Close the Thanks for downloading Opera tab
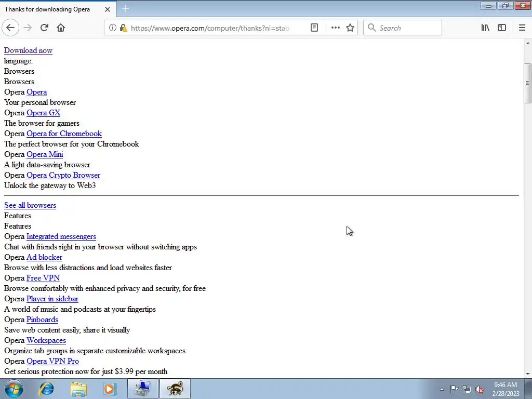This screenshot has width=532, height=399. (x=107, y=9)
